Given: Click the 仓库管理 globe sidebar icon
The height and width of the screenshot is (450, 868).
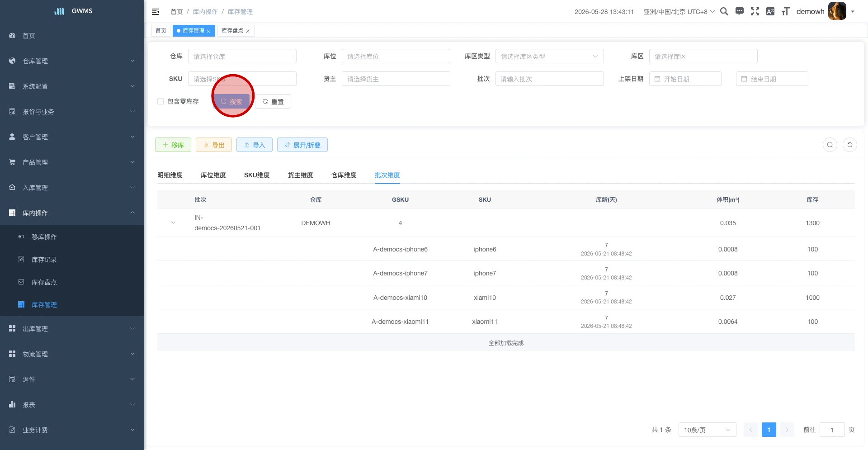Looking at the screenshot, I should [12, 61].
